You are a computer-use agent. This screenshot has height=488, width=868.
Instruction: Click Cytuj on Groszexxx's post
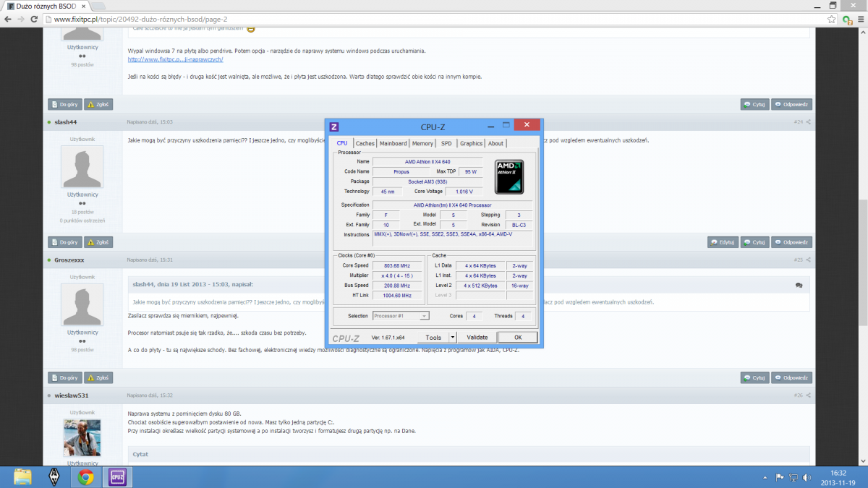coord(755,377)
